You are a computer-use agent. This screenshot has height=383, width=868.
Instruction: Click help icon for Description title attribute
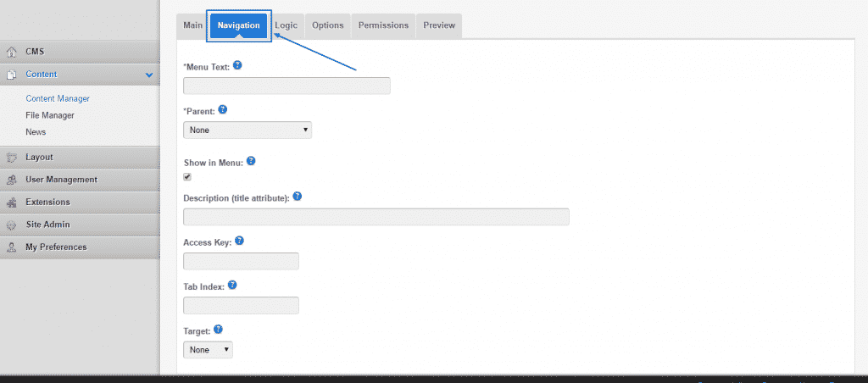pyautogui.click(x=298, y=197)
